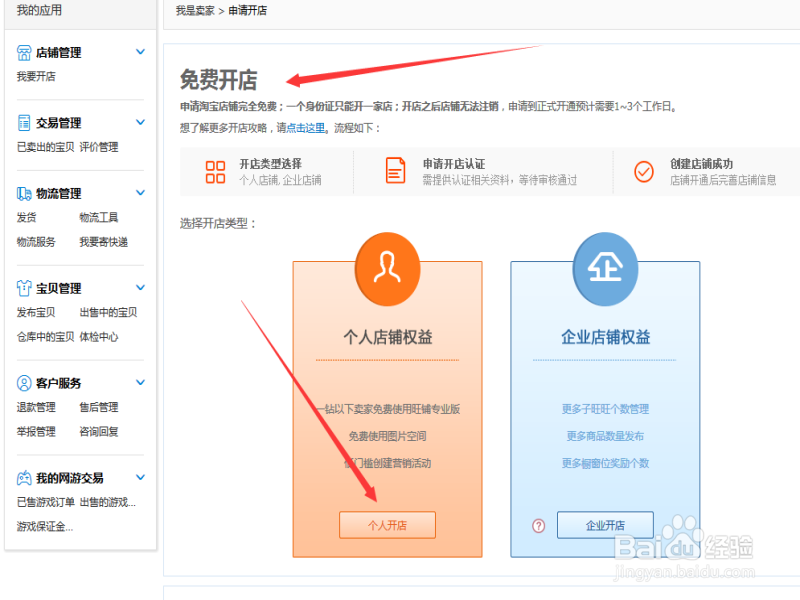Click the 个人开店 button
Image resolution: width=800 pixels, height=600 pixels.
coord(387,525)
